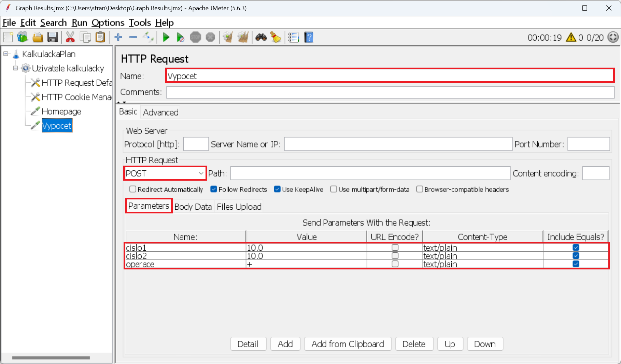The width and height of the screenshot is (621, 364).
Task: Open Search with binoculars icon
Action: pos(261,37)
